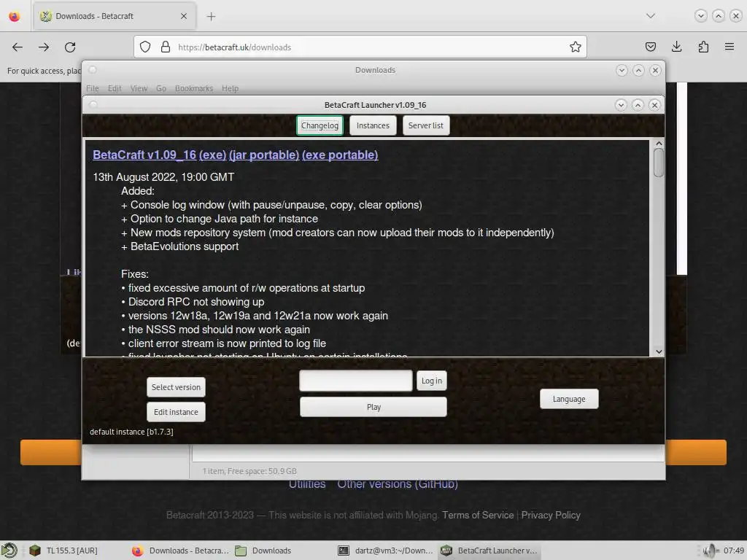This screenshot has width=747, height=560.
Task: Click the 07:49 clock in tray
Action: coord(734,551)
